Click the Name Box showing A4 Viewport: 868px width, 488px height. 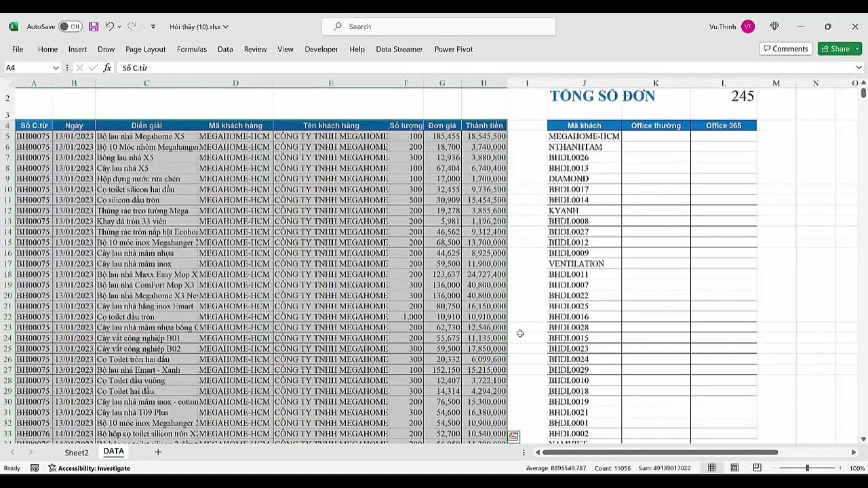tap(27, 68)
